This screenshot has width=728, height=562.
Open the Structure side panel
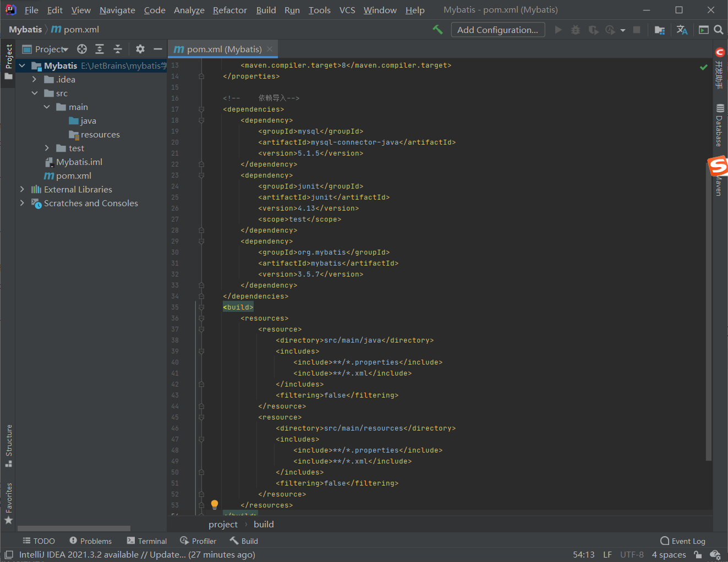[9, 446]
